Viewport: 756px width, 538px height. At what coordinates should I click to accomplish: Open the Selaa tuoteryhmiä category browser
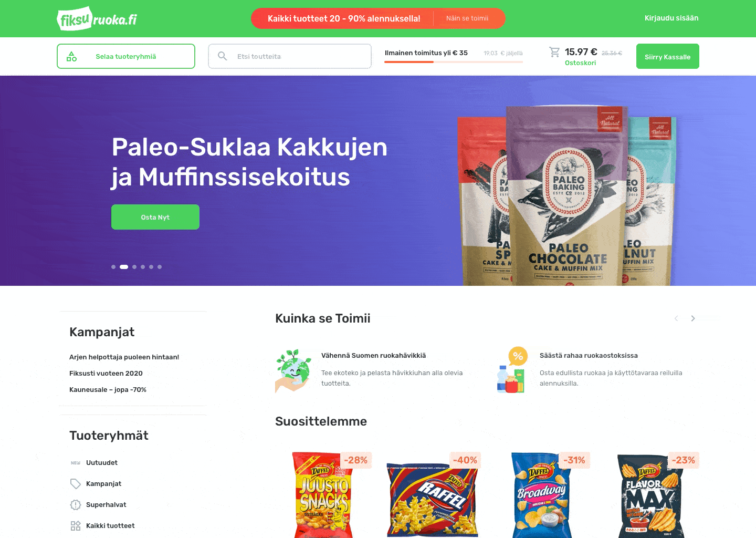click(126, 56)
